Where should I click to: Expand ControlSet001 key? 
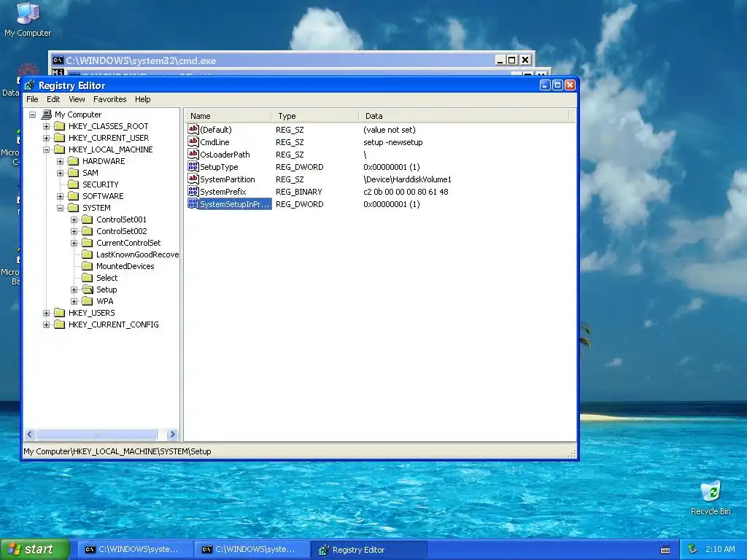(74, 219)
